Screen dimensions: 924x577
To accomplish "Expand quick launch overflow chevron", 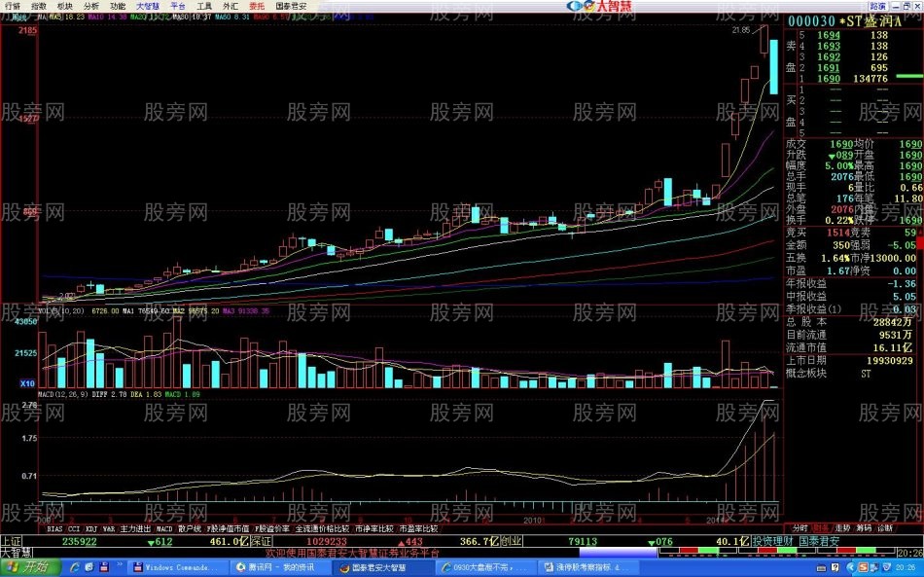I will coord(120,564).
